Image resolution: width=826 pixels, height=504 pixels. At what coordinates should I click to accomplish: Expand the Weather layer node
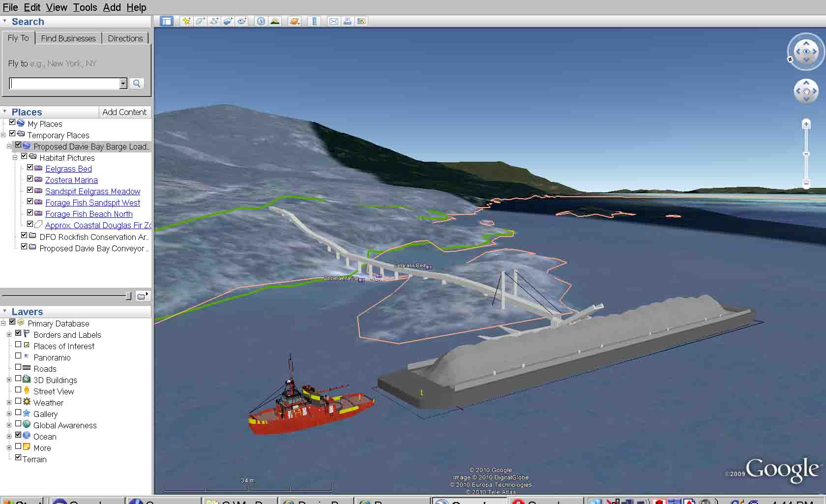(9, 403)
